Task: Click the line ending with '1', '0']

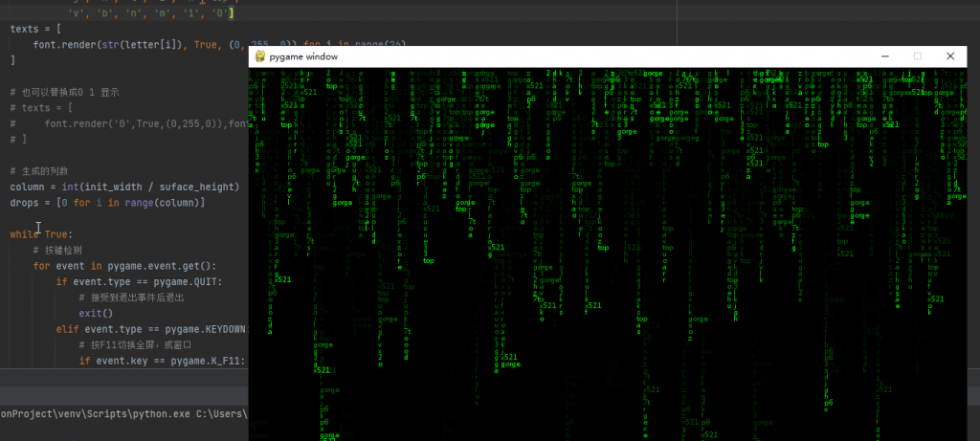Action: (150, 12)
